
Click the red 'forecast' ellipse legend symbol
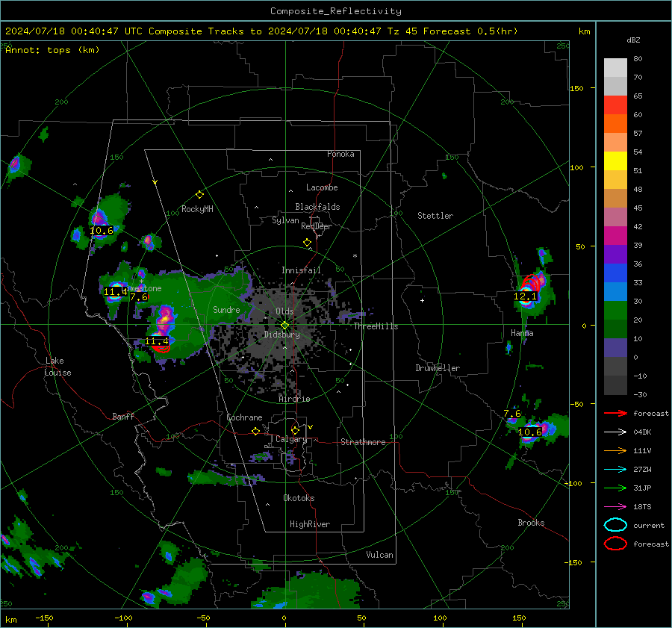point(615,544)
